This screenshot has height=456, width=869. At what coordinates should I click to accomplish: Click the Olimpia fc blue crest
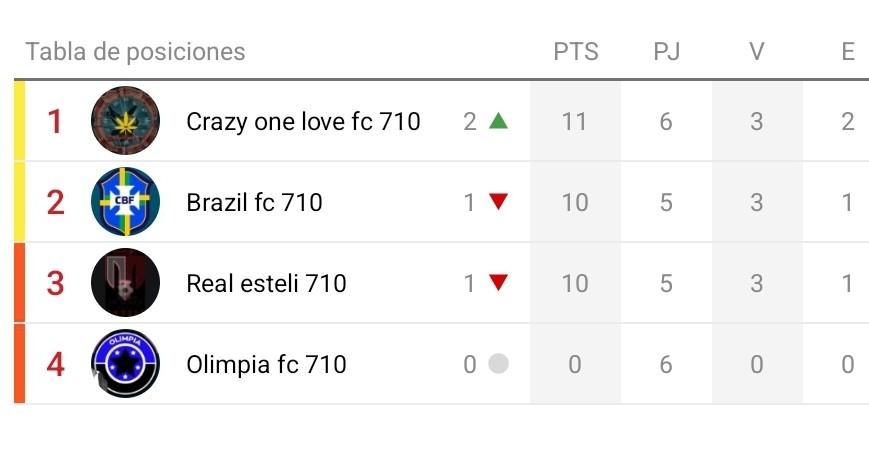click(x=125, y=364)
